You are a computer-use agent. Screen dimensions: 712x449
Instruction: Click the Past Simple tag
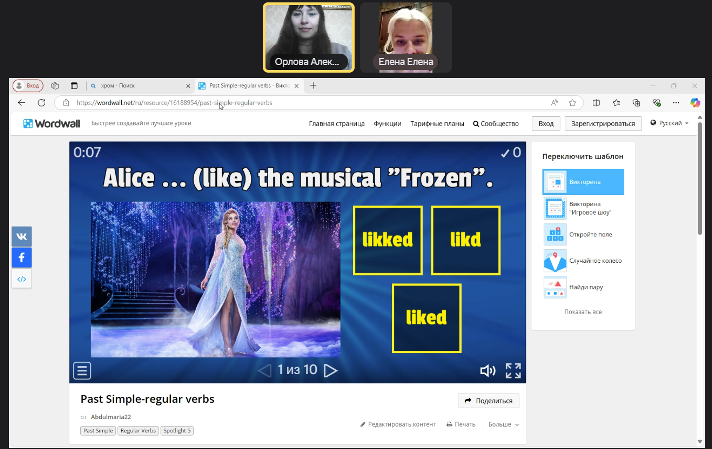click(98, 431)
